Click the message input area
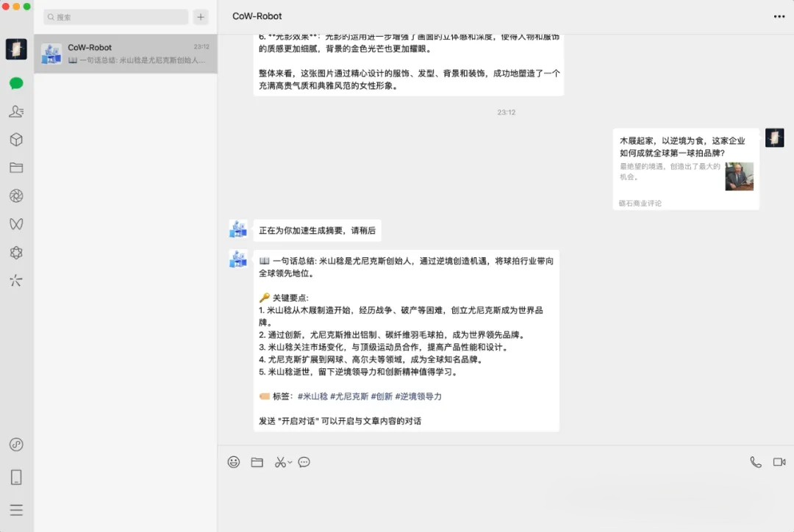 pos(505,501)
